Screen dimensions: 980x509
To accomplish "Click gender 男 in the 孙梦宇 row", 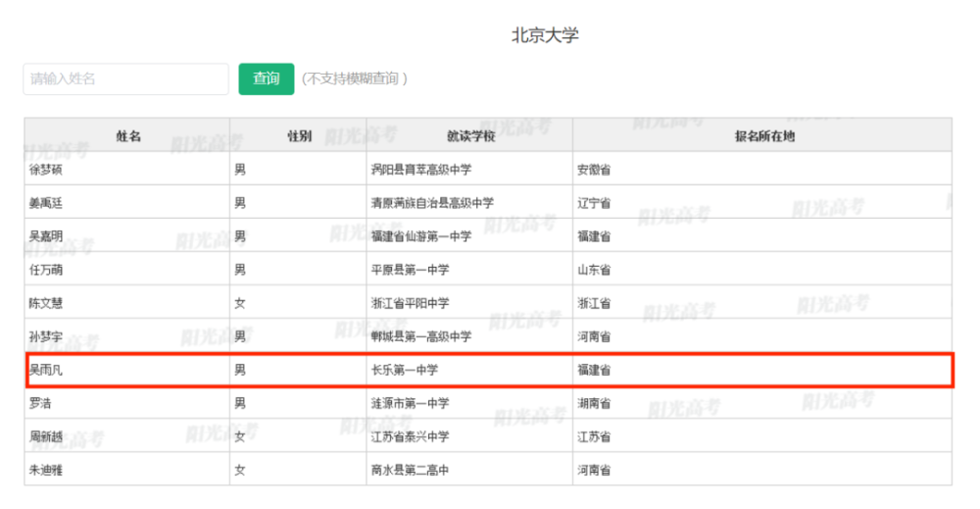I will 240,336.
